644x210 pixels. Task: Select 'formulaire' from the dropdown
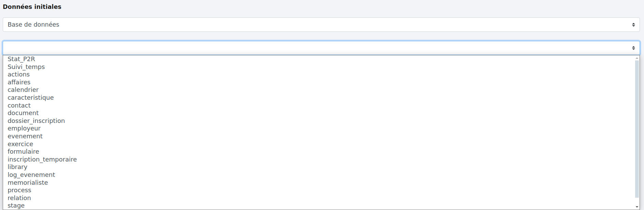click(23, 152)
